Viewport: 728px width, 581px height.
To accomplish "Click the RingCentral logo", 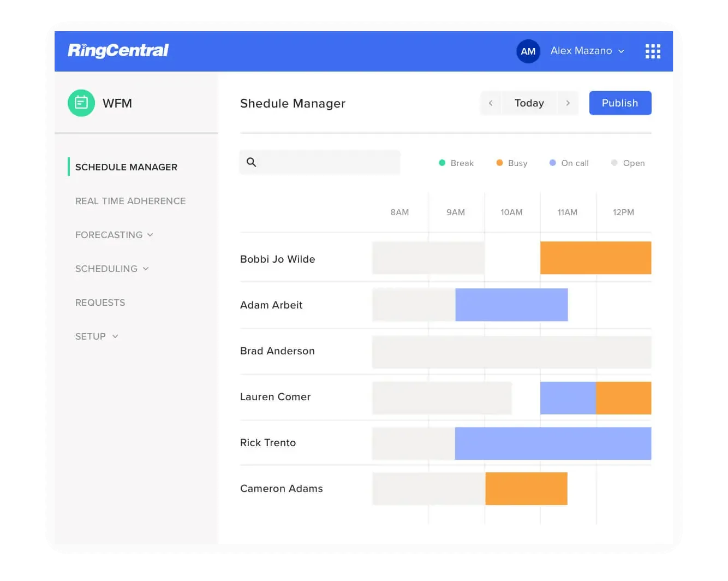I will [x=118, y=50].
